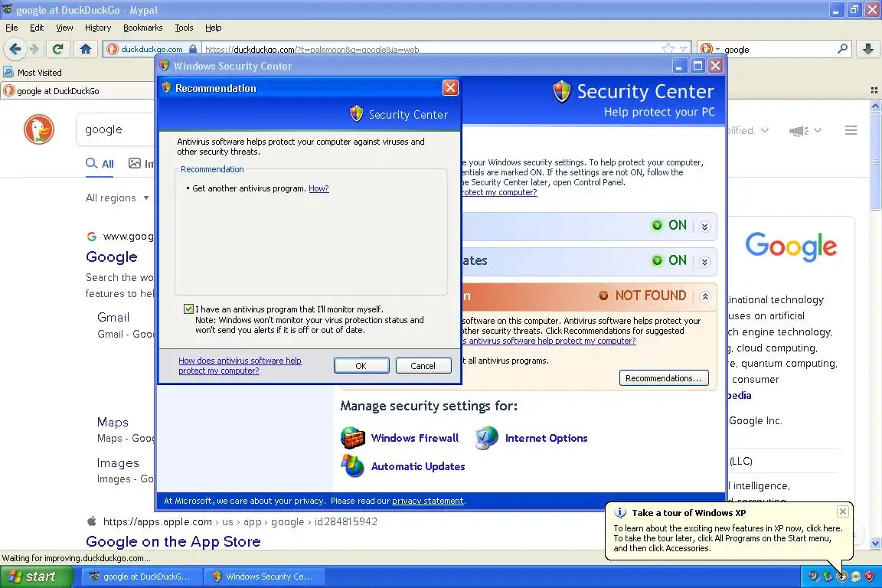The image size is (882, 588).
Task: Go to the browser Home page icon
Action: [x=86, y=49]
